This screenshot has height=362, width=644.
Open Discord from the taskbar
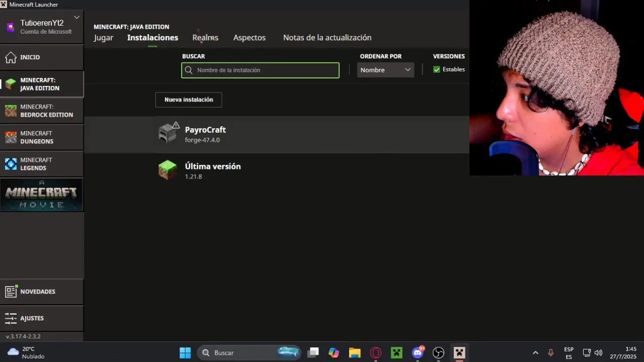tap(418, 353)
